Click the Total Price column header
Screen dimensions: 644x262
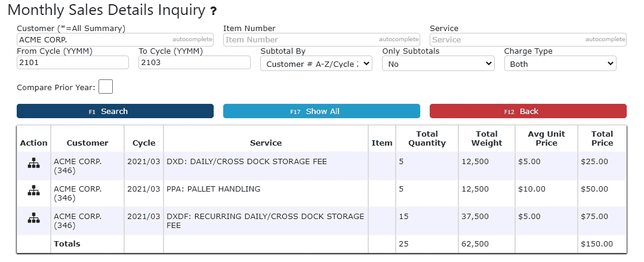(602, 138)
